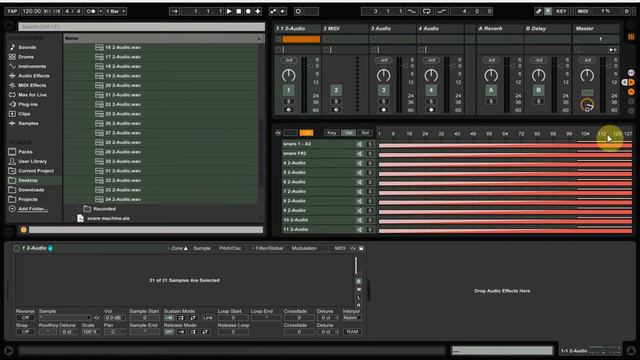The width and height of the screenshot is (640, 360).
Task: Click the MIDI map mode button
Action: (583, 11)
